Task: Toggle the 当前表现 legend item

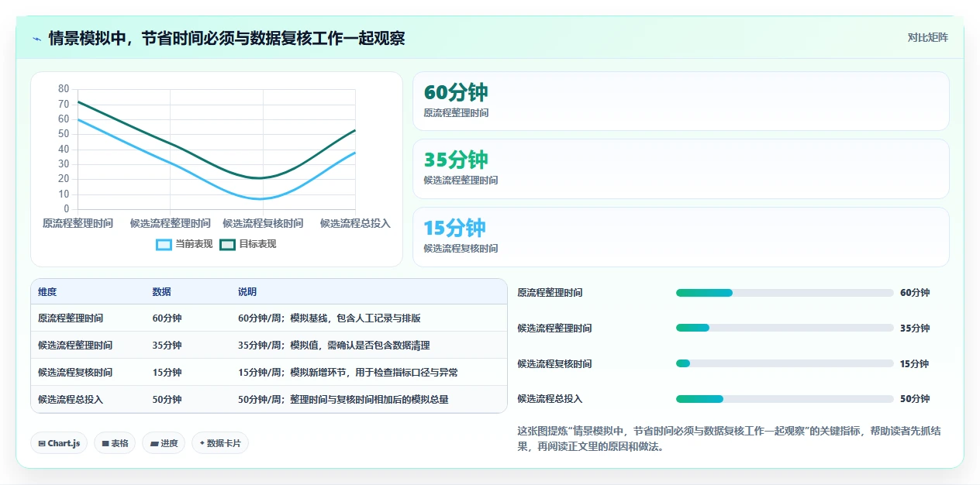Action: tap(185, 244)
